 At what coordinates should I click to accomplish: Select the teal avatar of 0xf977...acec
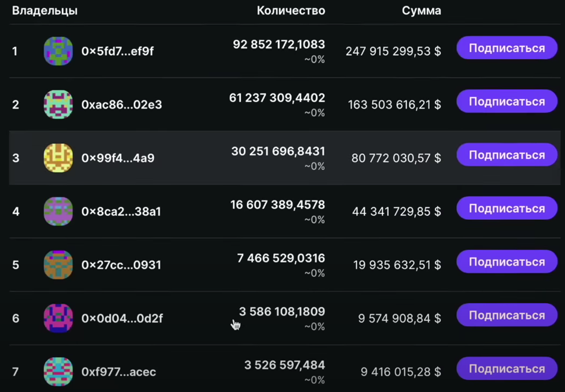[x=58, y=372]
